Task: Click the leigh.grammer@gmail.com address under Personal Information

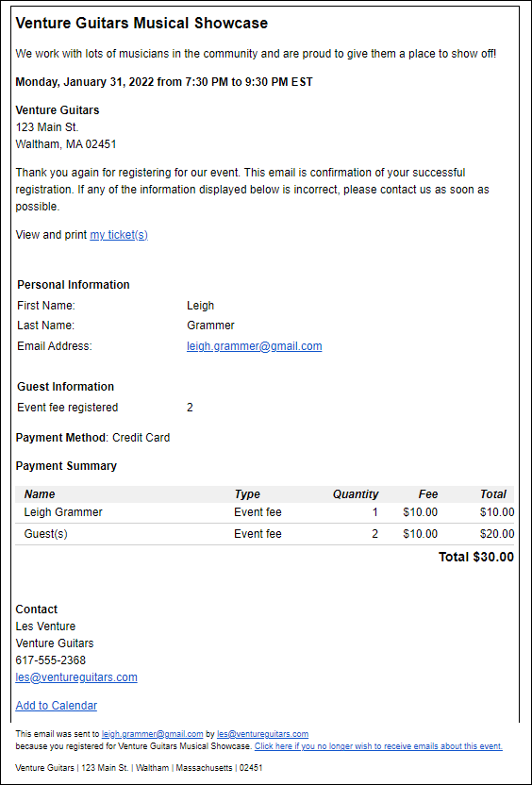Action: click(255, 346)
